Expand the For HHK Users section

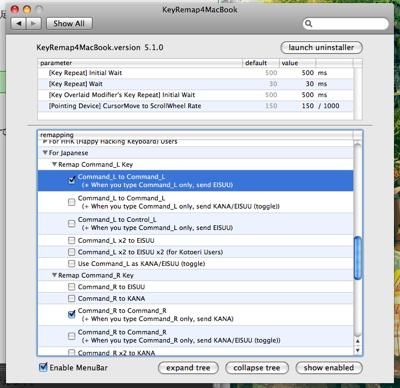click(x=45, y=142)
